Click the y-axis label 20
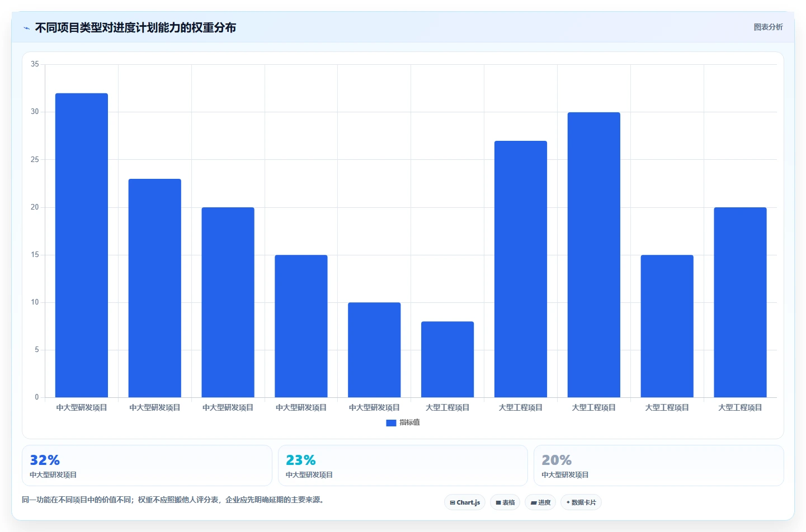 point(35,207)
